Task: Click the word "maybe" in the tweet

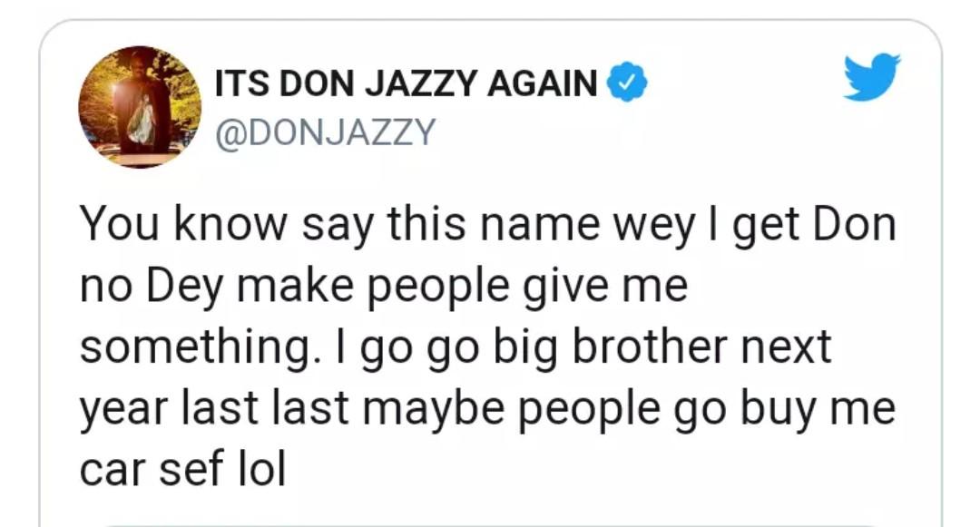Action: coord(433,410)
